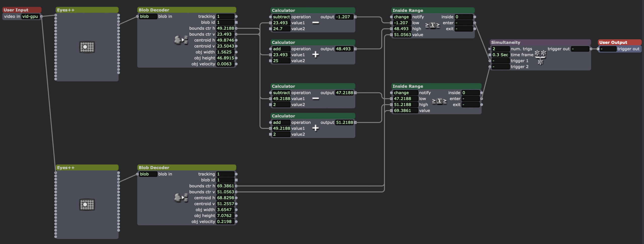Click the Simultaneity actor title bar

click(540, 42)
